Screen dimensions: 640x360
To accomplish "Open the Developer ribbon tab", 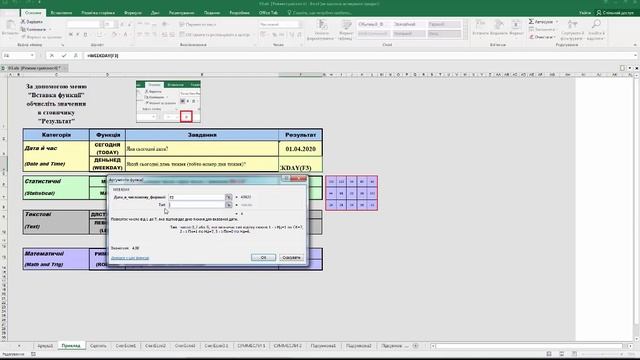I will click(x=240, y=13).
